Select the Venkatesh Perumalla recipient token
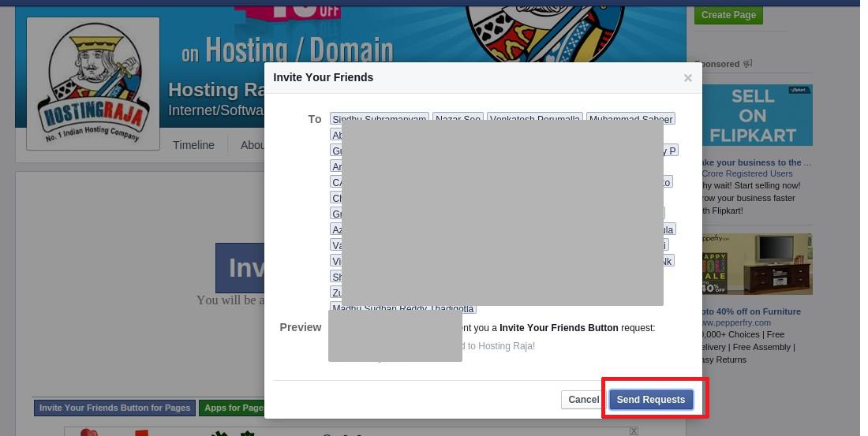Image resolution: width=868 pixels, height=436 pixels. [535, 119]
